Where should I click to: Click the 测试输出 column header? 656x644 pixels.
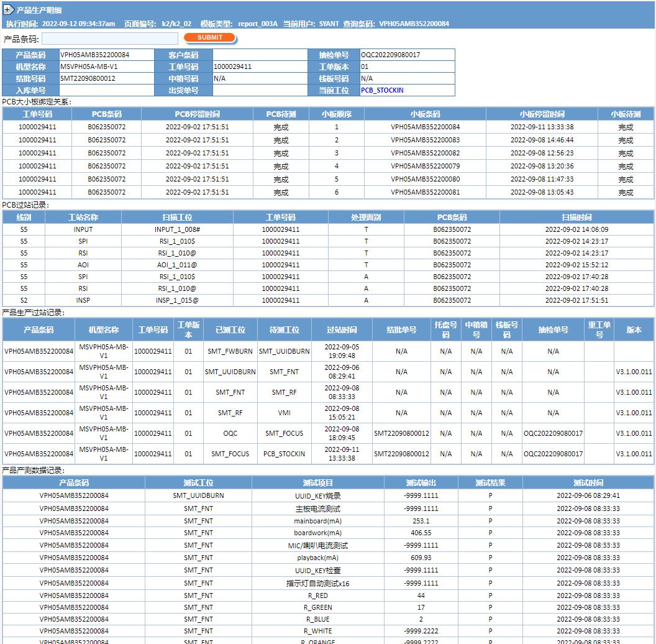click(x=421, y=483)
